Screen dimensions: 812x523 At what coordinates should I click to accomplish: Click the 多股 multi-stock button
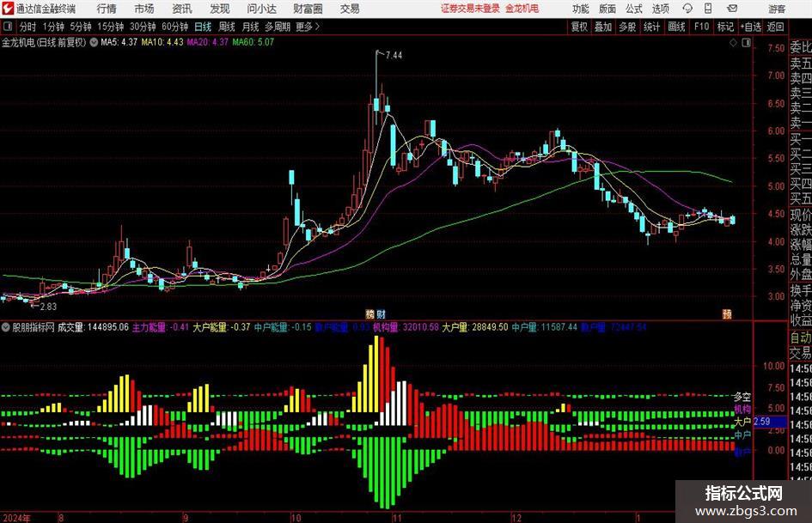[627, 27]
